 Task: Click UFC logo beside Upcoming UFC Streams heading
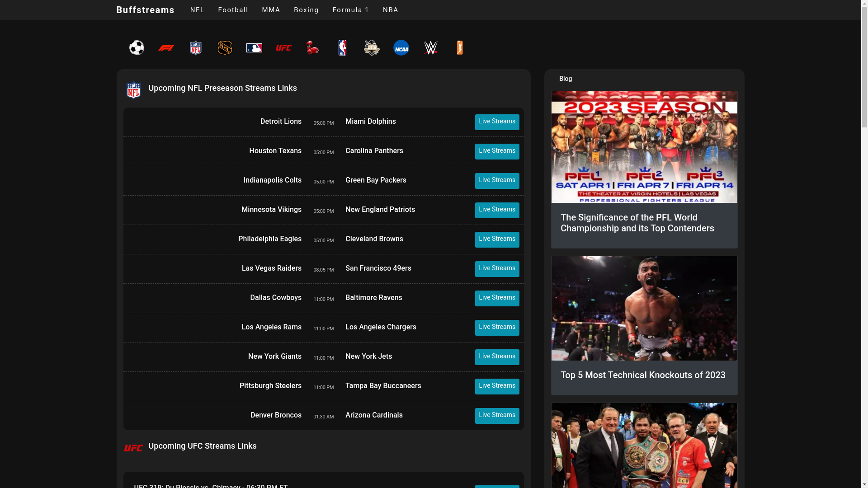[133, 448]
